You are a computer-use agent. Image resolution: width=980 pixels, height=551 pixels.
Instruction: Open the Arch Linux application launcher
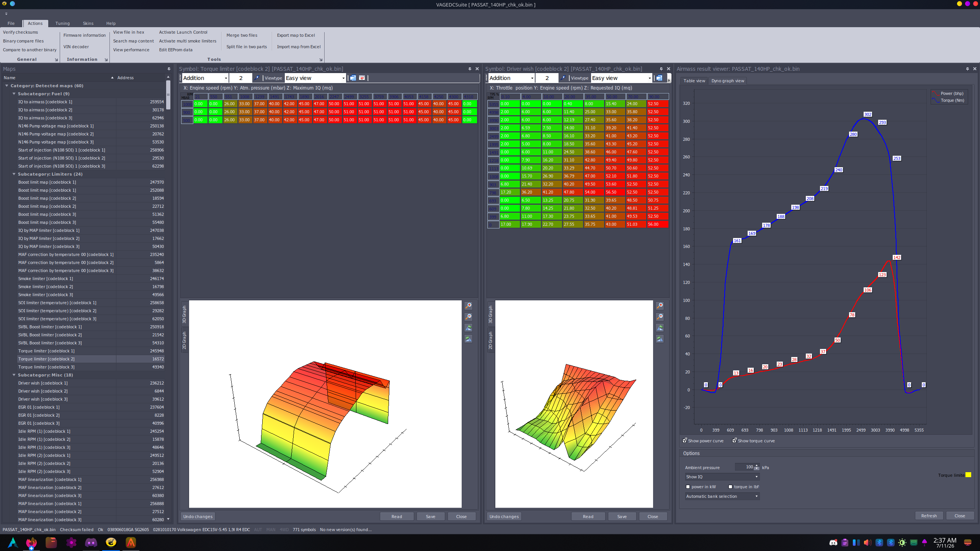(13, 542)
